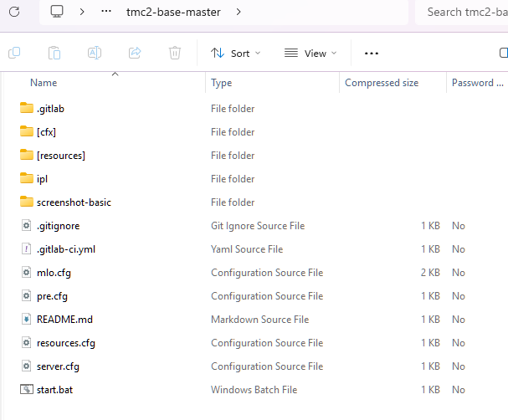
Task: Select the ipl folder icon
Action: coord(27,178)
